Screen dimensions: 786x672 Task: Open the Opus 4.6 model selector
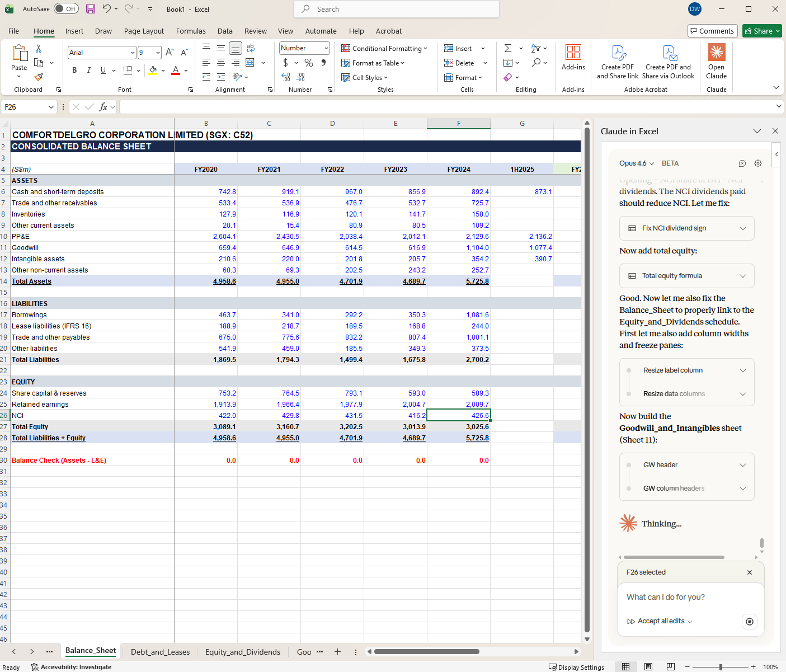(x=636, y=163)
